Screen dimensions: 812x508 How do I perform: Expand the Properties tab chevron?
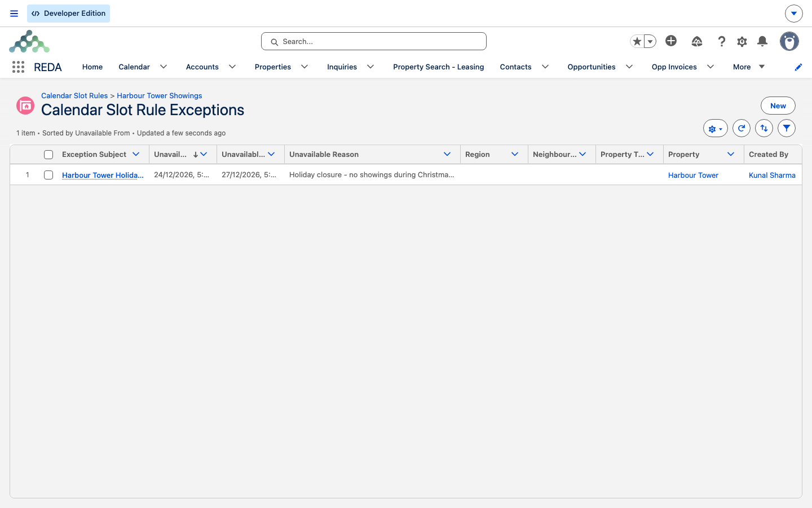[304, 67]
